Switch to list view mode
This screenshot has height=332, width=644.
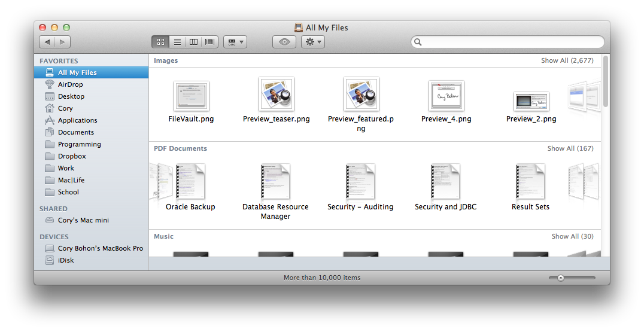177,42
